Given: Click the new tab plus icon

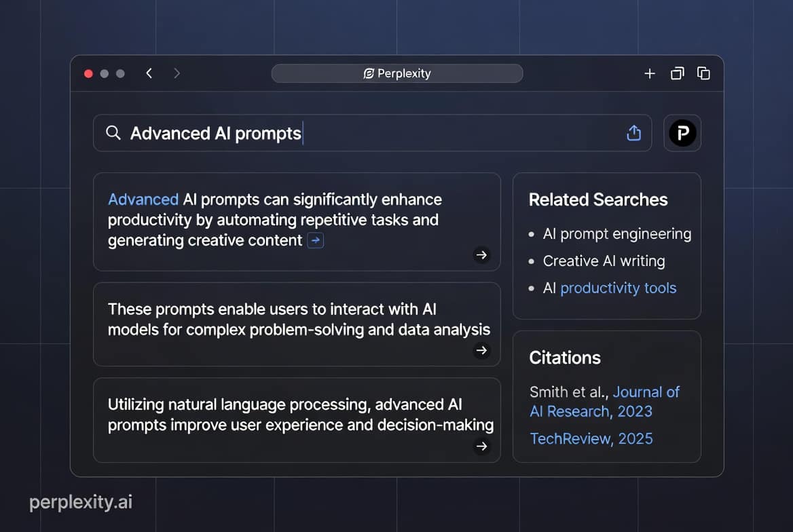Looking at the screenshot, I should point(649,73).
